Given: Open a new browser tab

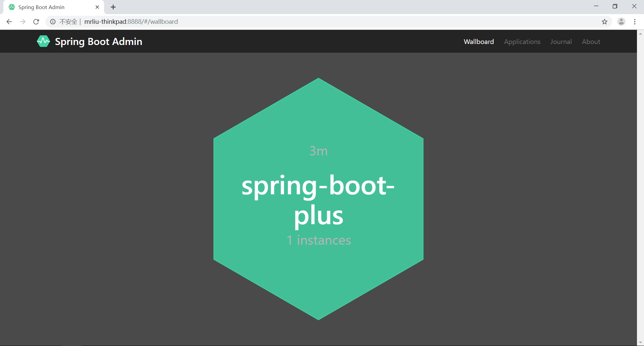Looking at the screenshot, I should coord(113,7).
